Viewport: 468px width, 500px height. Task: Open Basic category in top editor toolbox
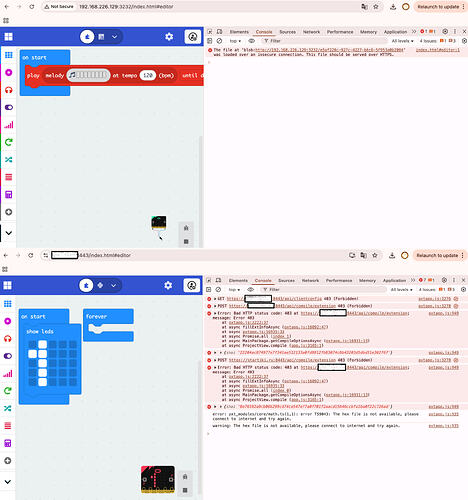tap(9, 55)
